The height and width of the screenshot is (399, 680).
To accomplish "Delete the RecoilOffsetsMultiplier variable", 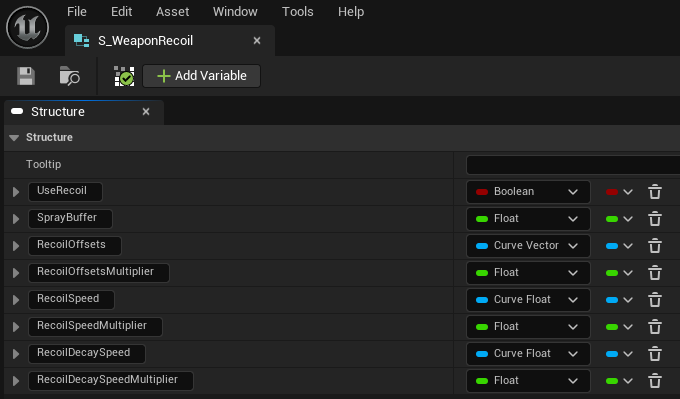I will click(655, 273).
